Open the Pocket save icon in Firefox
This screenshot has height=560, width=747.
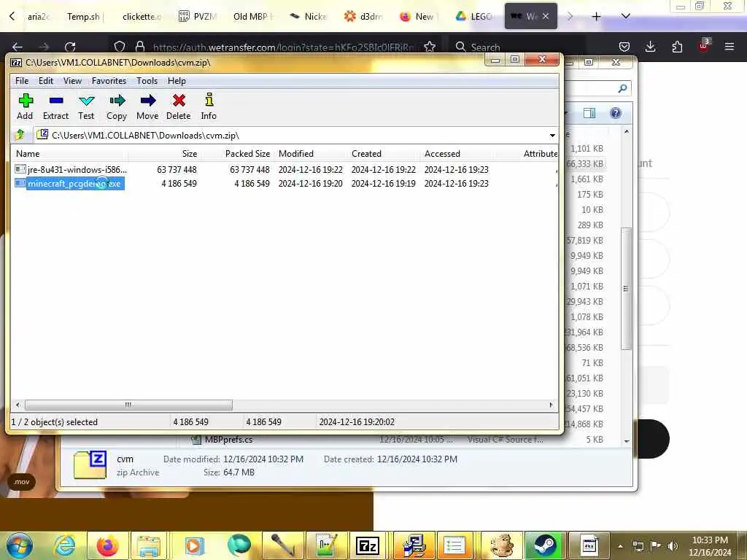click(624, 47)
